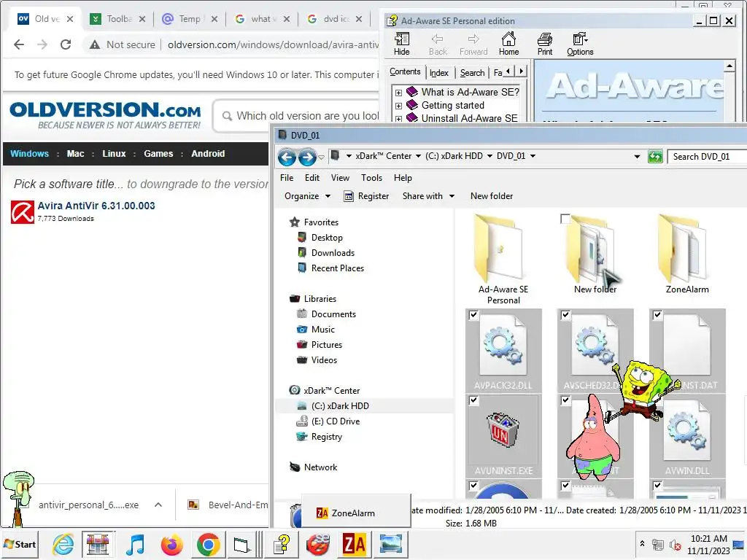Open Options in Ad-Aware help toolbar

(580, 44)
